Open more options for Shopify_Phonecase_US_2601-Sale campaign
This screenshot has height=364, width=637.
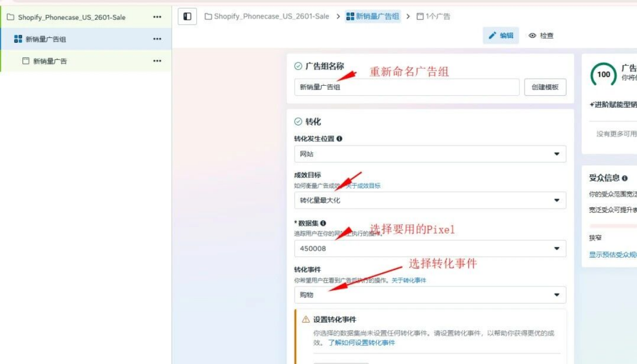(157, 17)
